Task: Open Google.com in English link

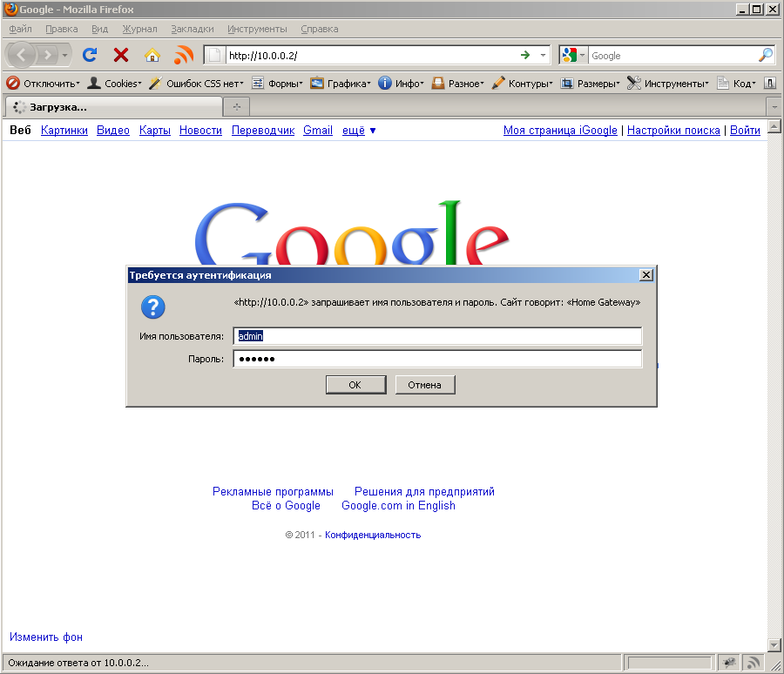Action: [398, 505]
